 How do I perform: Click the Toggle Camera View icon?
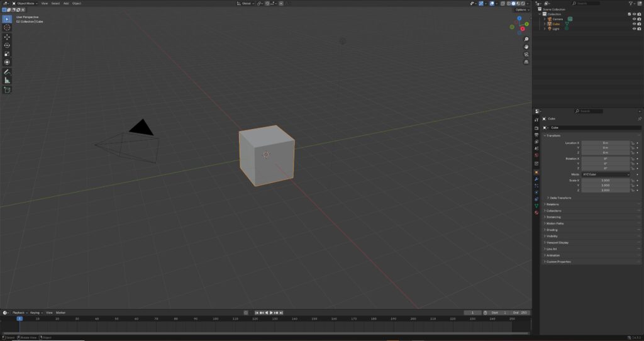pos(526,54)
